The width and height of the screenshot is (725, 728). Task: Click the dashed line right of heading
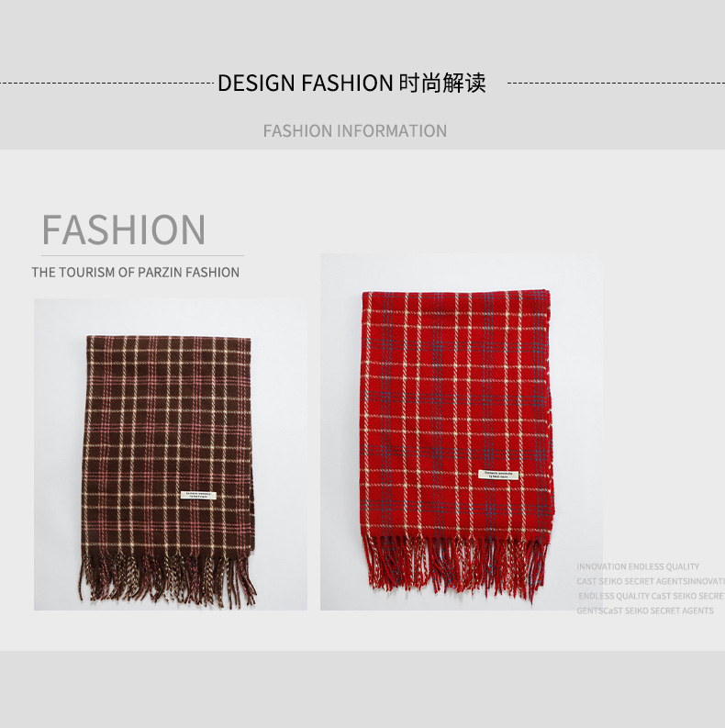point(616,84)
